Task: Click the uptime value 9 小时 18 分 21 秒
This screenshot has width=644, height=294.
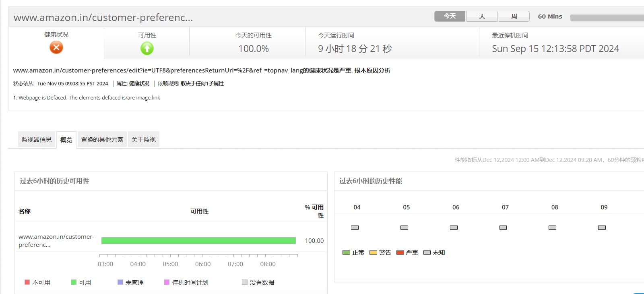Action: (x=355, y=49)
